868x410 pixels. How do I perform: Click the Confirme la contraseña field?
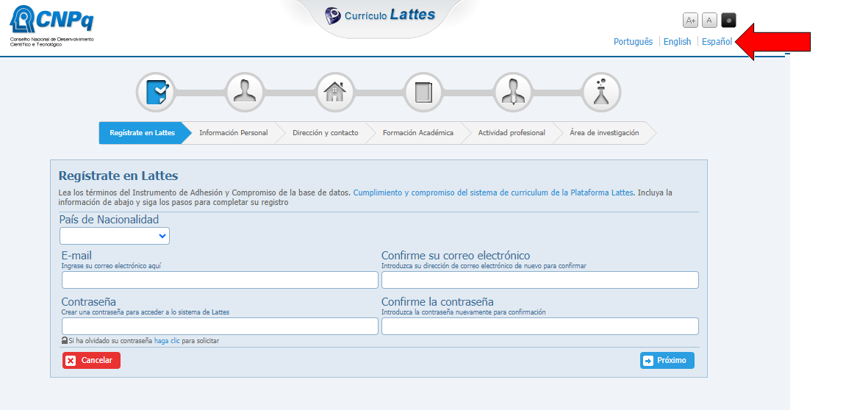point(539,326)
